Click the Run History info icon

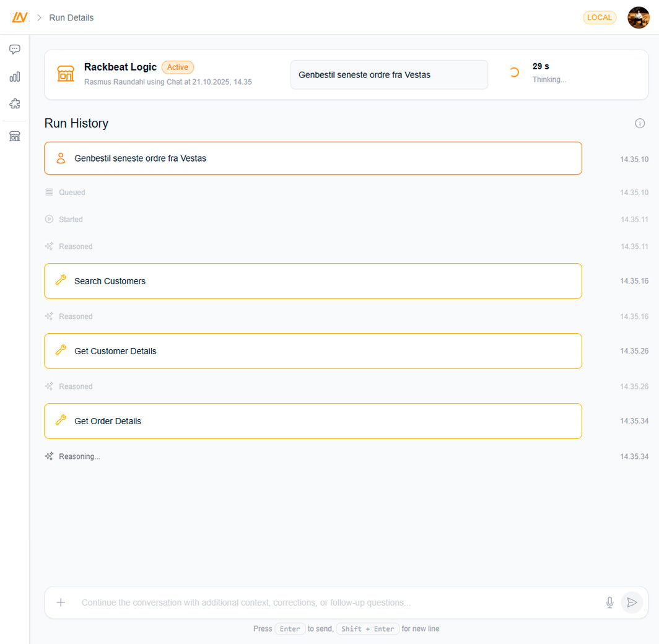coord(640,123)
